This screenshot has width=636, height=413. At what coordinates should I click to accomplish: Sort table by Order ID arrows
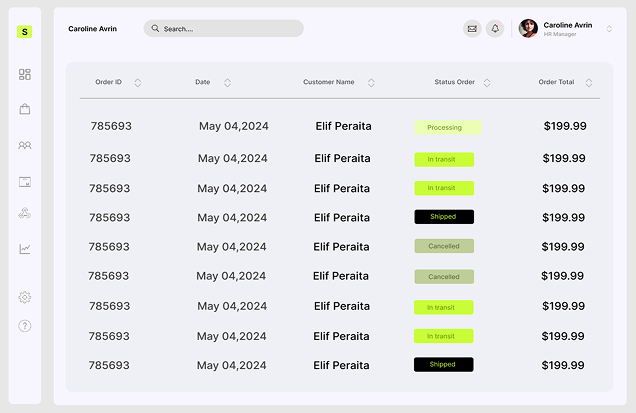(x=137, y=82)
